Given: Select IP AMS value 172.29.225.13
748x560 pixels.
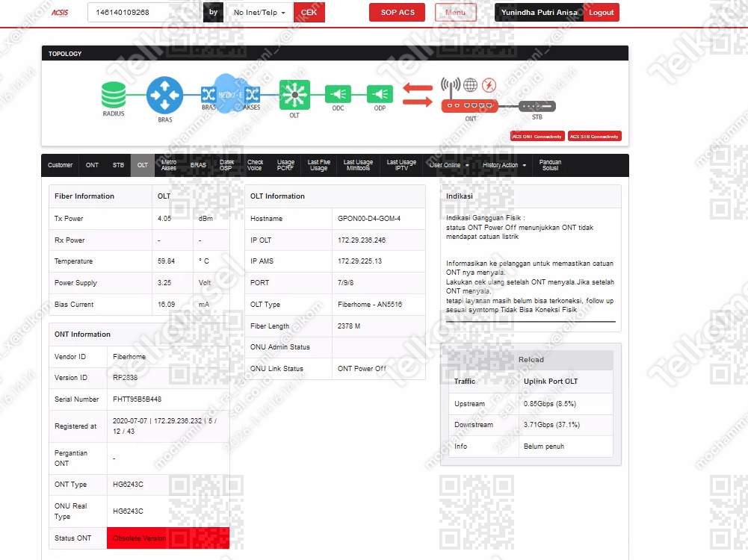Looking at the screenshot, I should (x=359, y=261).
